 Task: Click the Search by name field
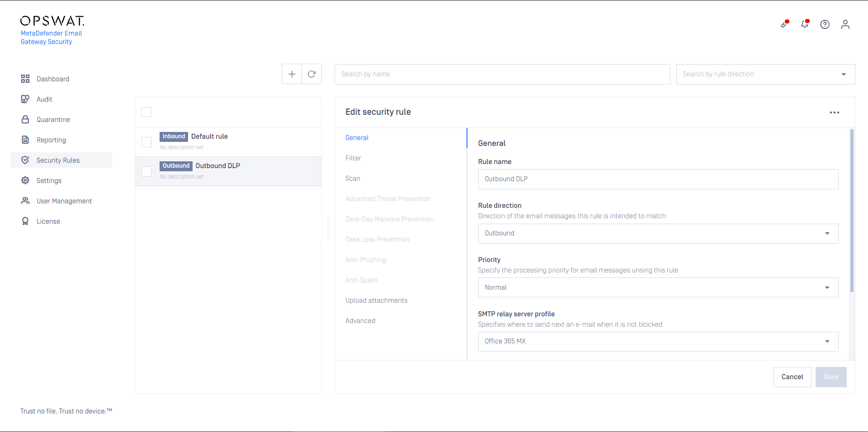[x=502, y=74]
